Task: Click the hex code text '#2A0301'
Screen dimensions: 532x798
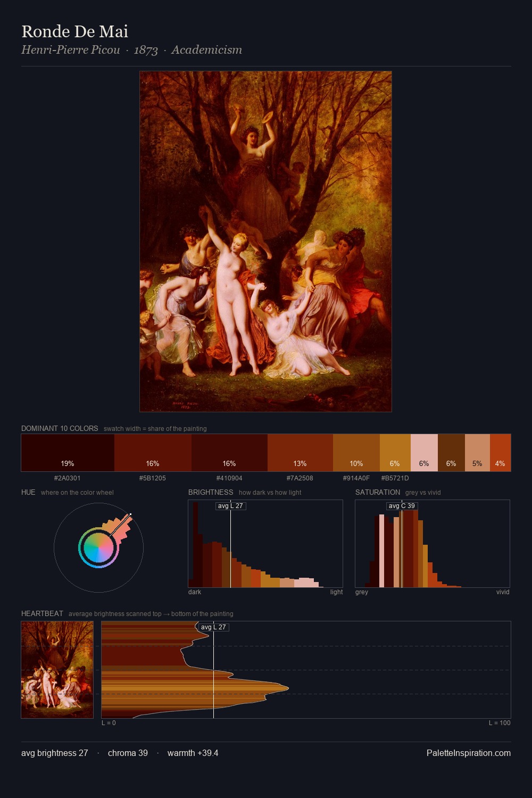Action: (68, 478)
